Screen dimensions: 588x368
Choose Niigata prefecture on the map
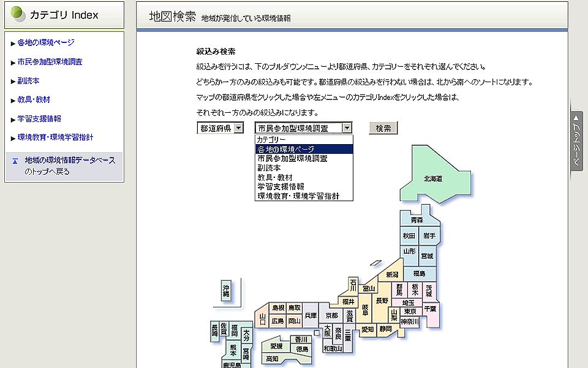pos(391,274)
